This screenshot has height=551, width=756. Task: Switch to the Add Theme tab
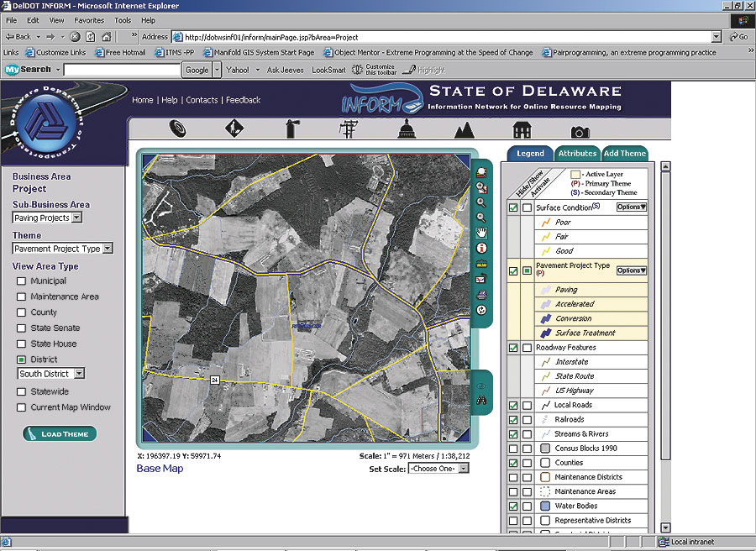(x=624, y=154)
